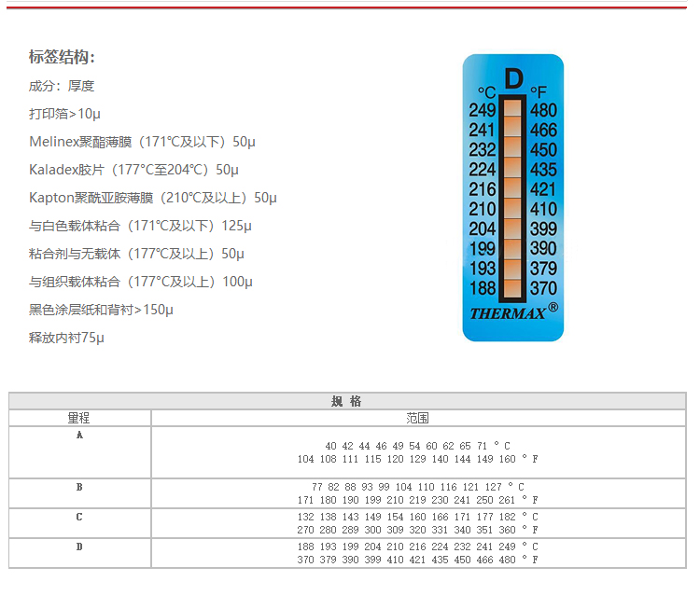The width and height of the screenshot is (700, 609).
Task: Click row C Fahrenheit values starting with 270
Action: pos(417,530)
